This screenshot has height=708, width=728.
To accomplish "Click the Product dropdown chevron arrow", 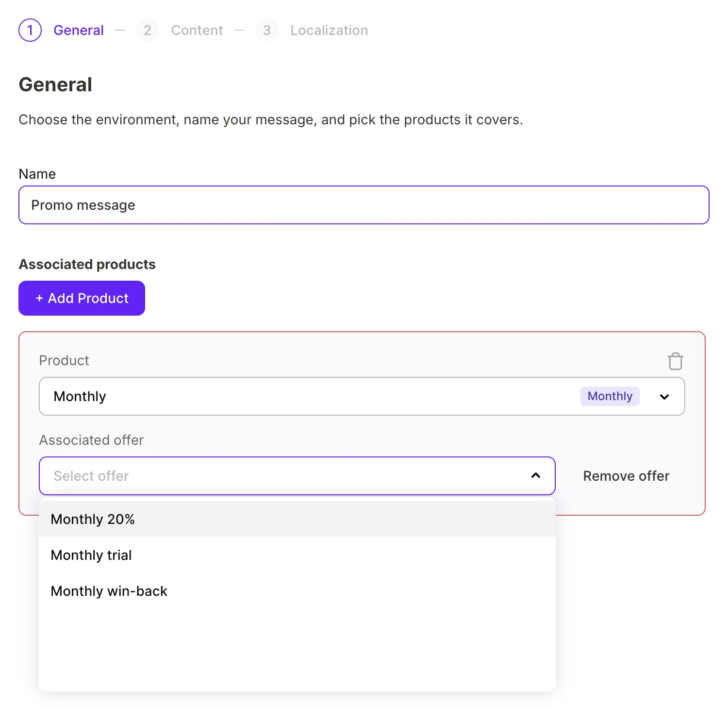I will [x=664, y=397].
